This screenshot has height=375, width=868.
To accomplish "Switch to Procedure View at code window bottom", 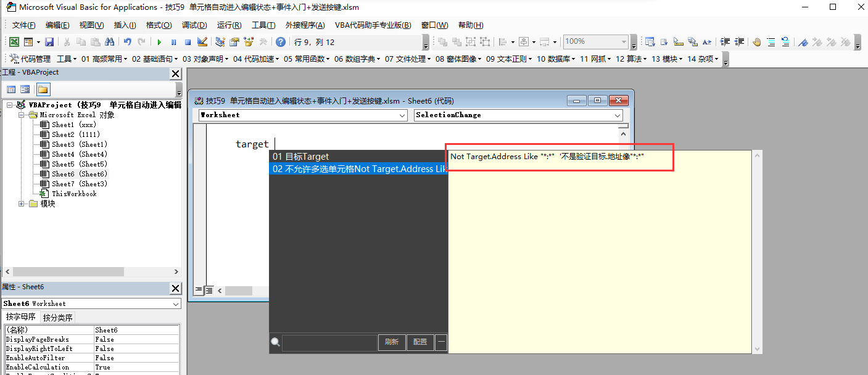I will pyautogui.click(x=199, y=290).
